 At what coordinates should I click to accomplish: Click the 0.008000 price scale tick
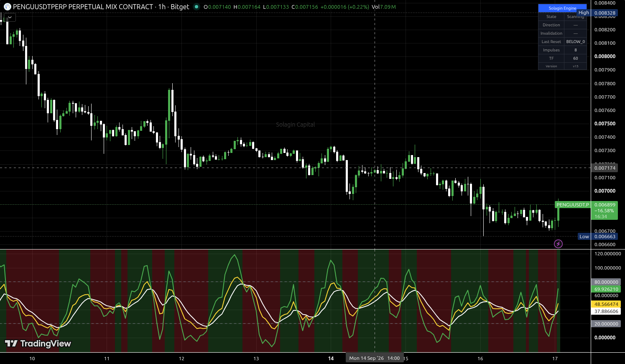click(x=605, y=56)
